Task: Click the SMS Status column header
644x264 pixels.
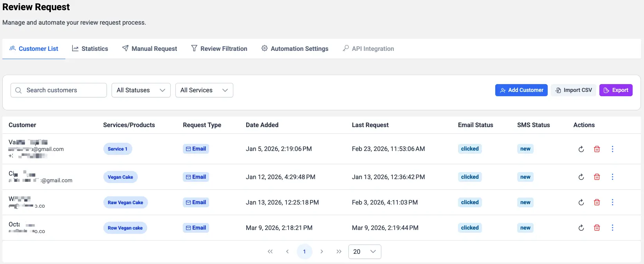Action: tap(534, 125)
